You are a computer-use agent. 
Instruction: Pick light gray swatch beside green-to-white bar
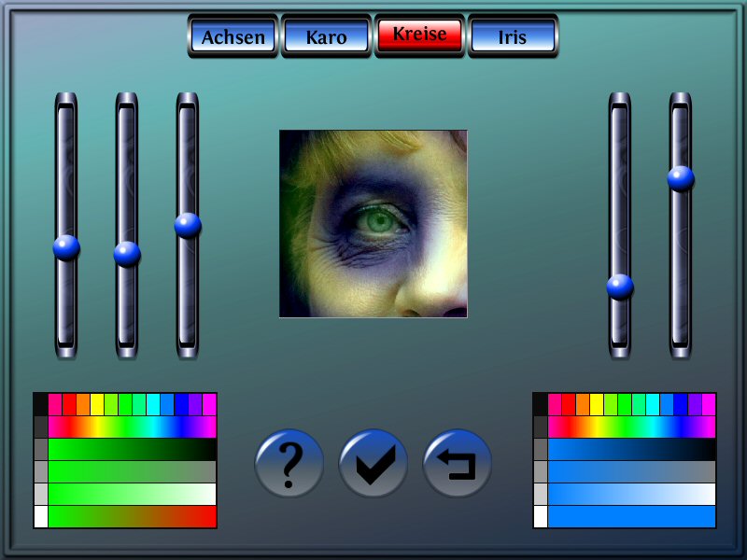pyautogui.click(x=41, y=495)
